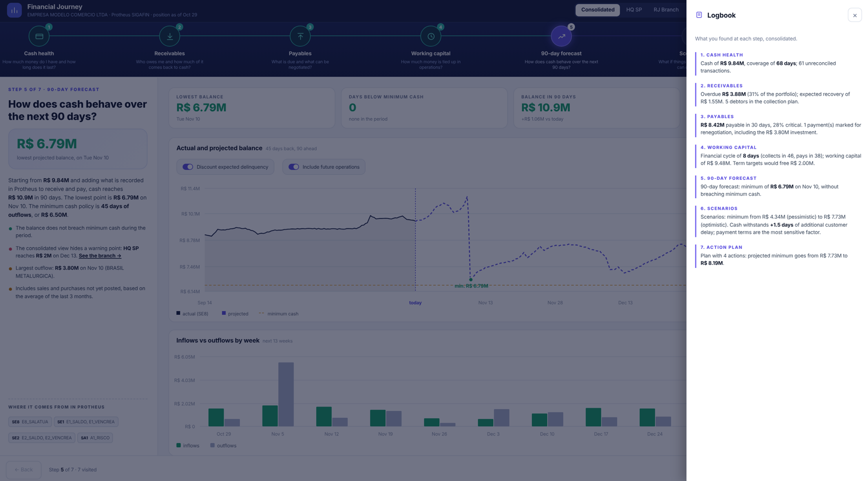This screenshot has width=868, height=481.
Task: Select the 90-day forecast trend icon
Action: 561,36
